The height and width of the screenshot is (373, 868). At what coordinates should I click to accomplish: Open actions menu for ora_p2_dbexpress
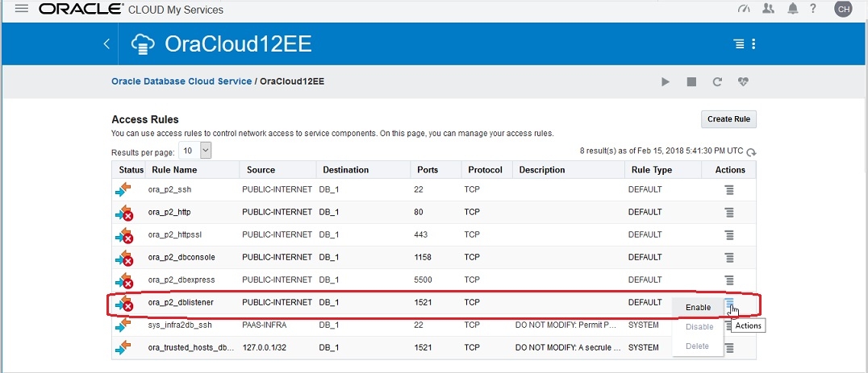point(729,280)
